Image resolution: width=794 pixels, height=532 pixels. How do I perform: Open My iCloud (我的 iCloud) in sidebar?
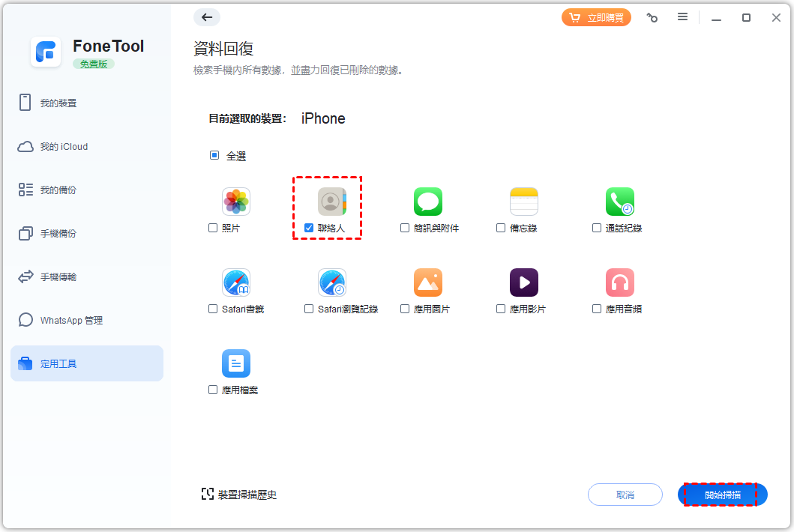point(64,147)
